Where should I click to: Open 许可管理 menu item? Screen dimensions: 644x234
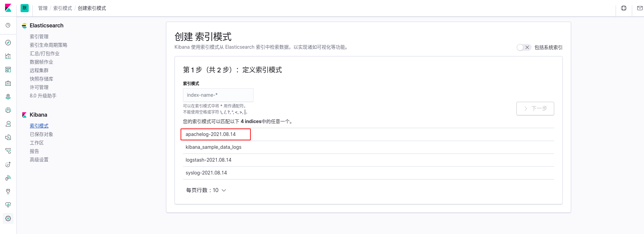point(39,87)
